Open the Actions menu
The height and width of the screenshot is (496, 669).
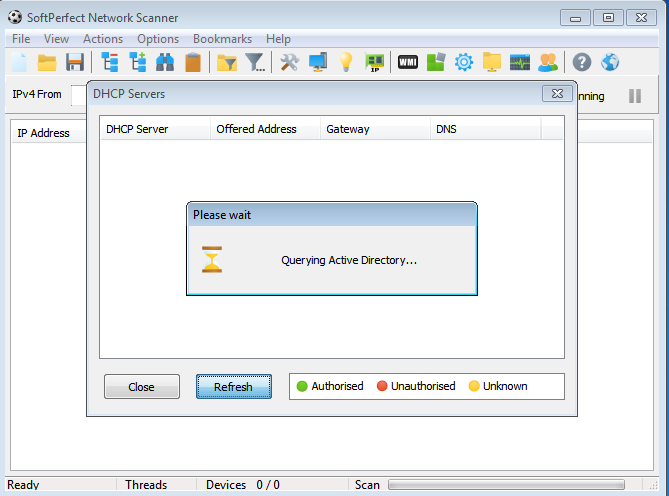click(x=103, y=39)
